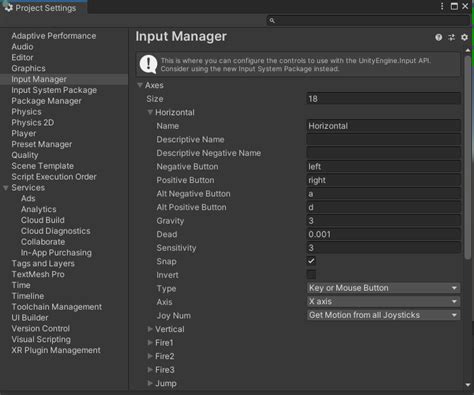Viewport: 474px width, 395px height.
Task: Click the search magnifier icon
Action: [272, 21]
